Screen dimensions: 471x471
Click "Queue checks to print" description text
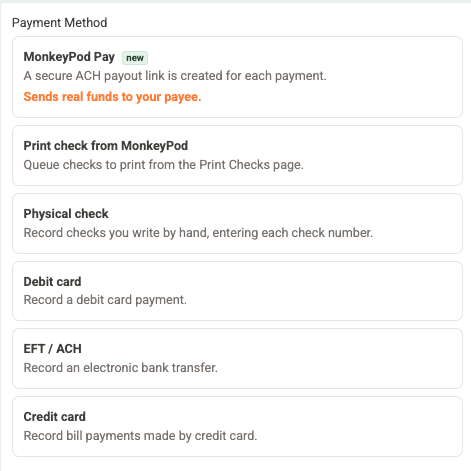pos(163,165)
